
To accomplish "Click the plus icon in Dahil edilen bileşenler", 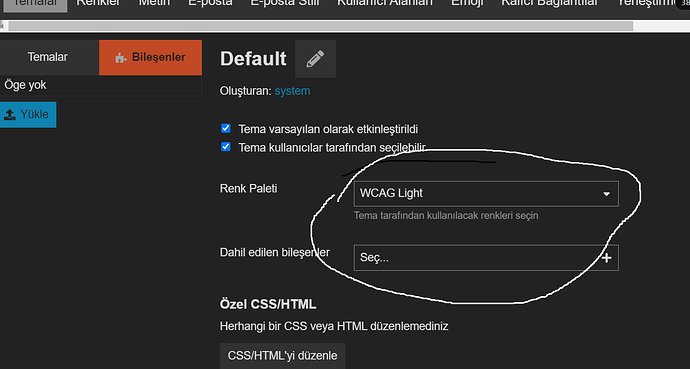I will coord(606,258).
